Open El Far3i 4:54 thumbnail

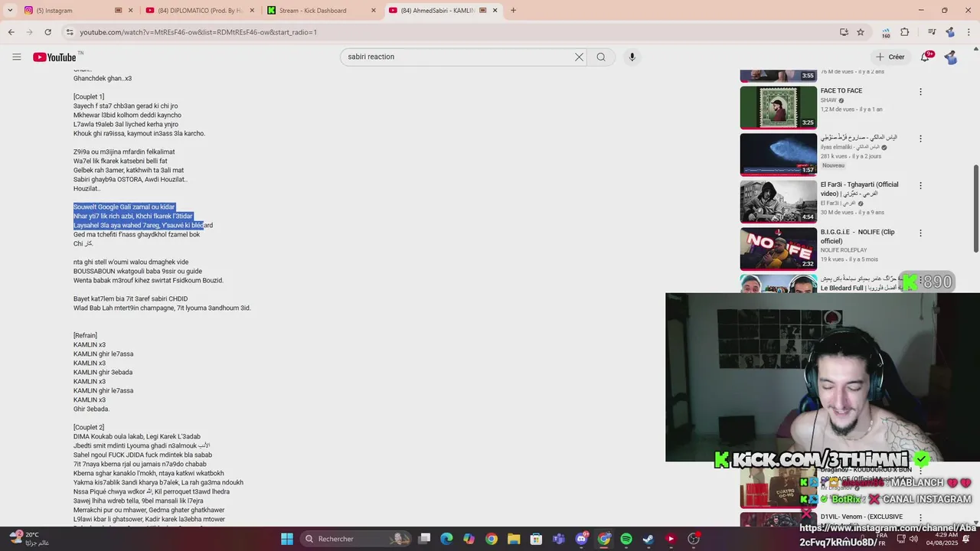(x=778, y=201)
